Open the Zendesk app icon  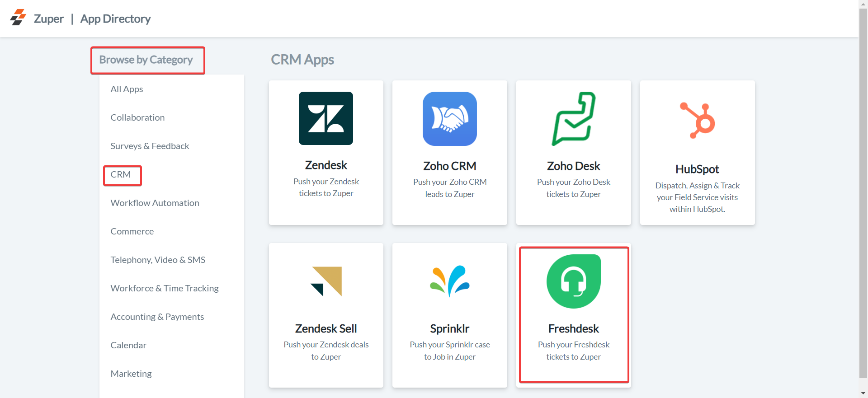click(x=325, y=118)
